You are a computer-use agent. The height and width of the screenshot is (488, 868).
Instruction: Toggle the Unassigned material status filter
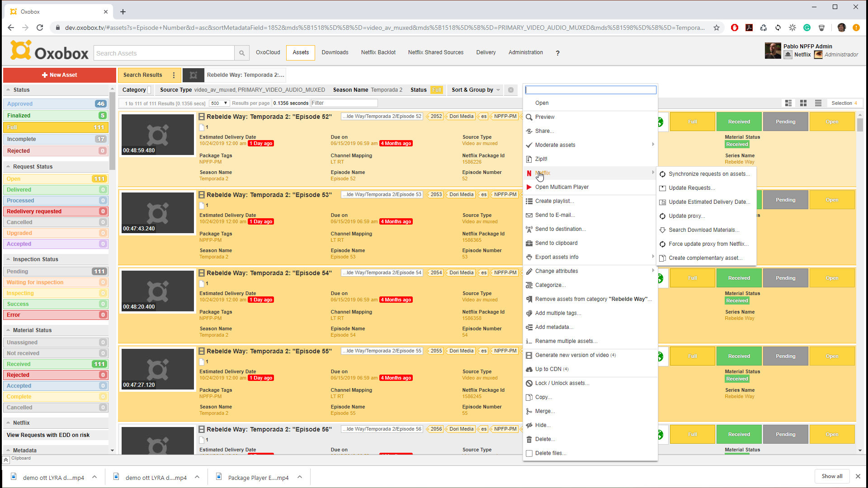[x=56, y=343]
